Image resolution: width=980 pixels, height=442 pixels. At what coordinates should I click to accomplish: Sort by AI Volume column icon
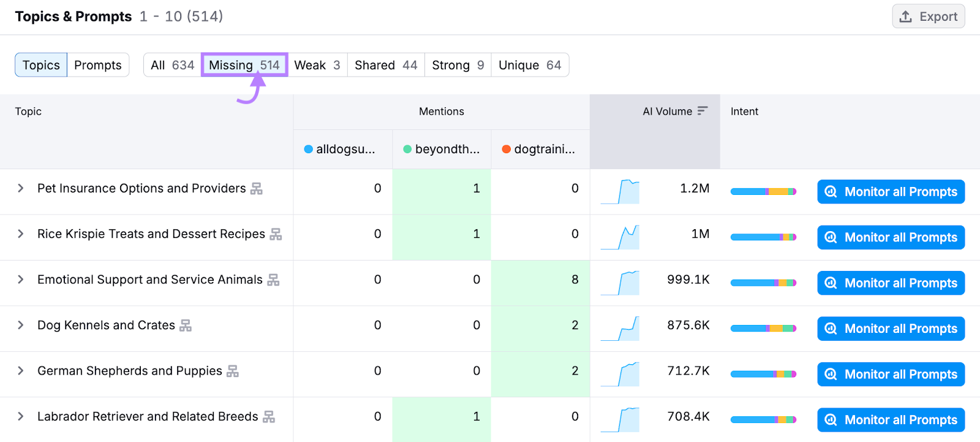click(703, 111)
